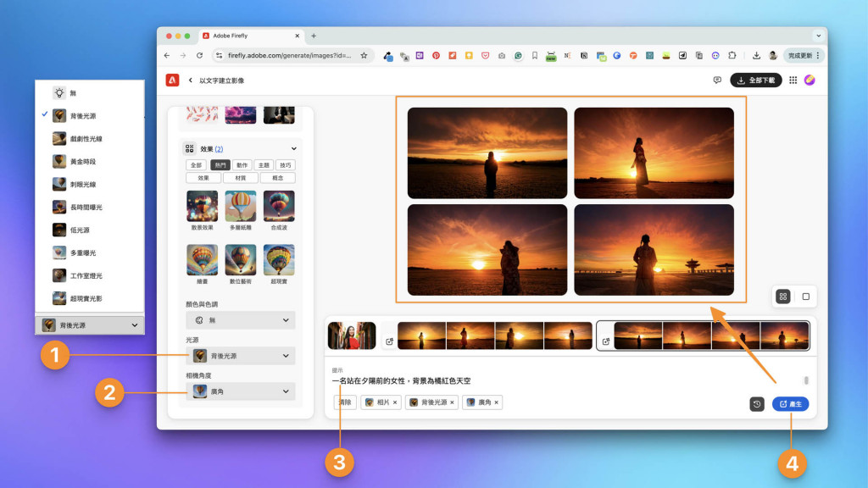Apply the 合成波 synthwave effect thumbnail
This screenshot has width=868, height=488.
(279, 206)
